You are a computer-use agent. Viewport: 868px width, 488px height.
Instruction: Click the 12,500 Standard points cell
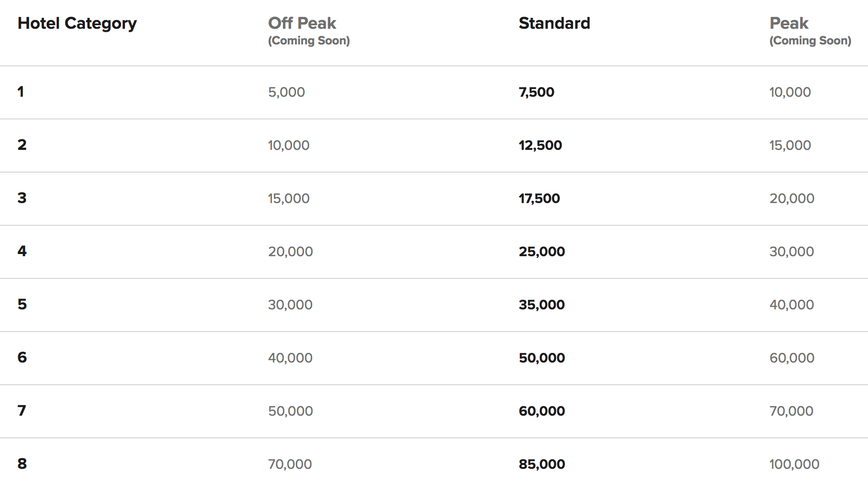pyautogui.click(x=540, y=146)
